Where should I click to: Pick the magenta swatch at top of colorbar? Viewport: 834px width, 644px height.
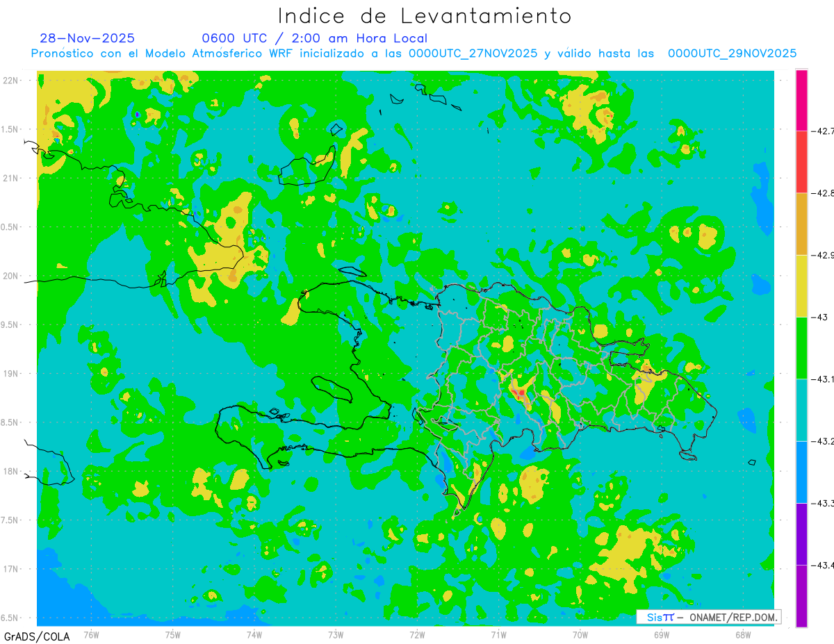[x=801, y=100]
